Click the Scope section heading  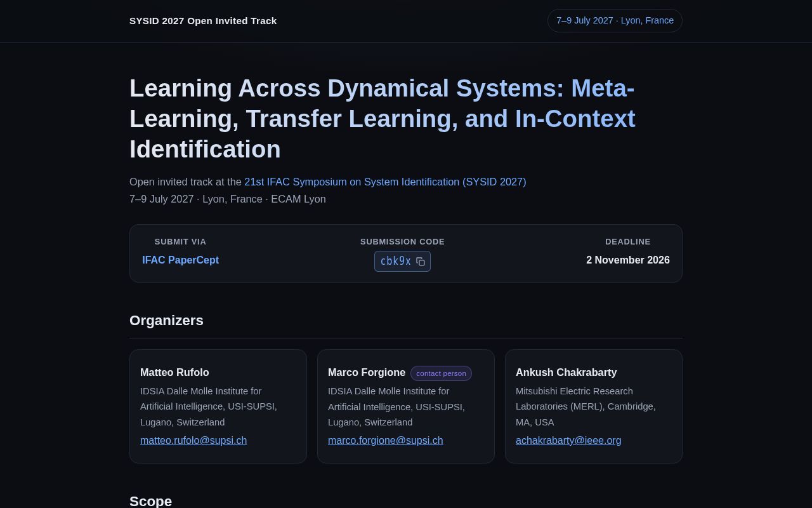click(x=150, y=501)
